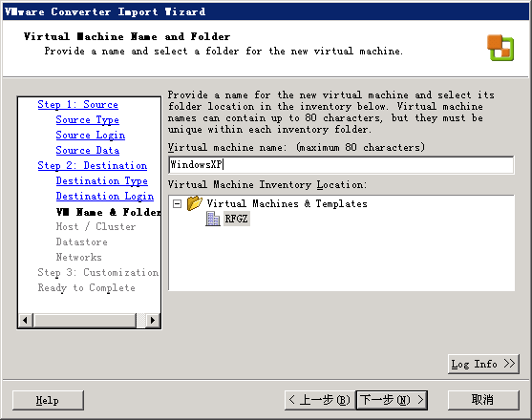Cancel the wizard with 取消
This screenshot has width=532, height=420.
click(x=483, y=400)
